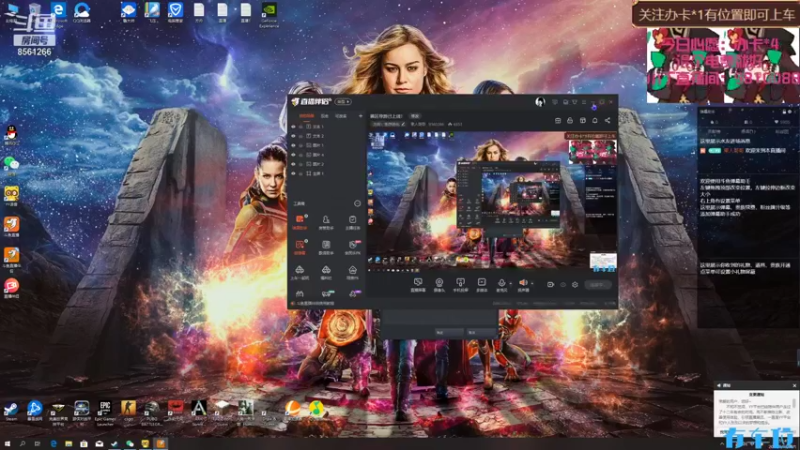Click the toolbox edit circle icon

pyautogui.click(x=357, y=203)
